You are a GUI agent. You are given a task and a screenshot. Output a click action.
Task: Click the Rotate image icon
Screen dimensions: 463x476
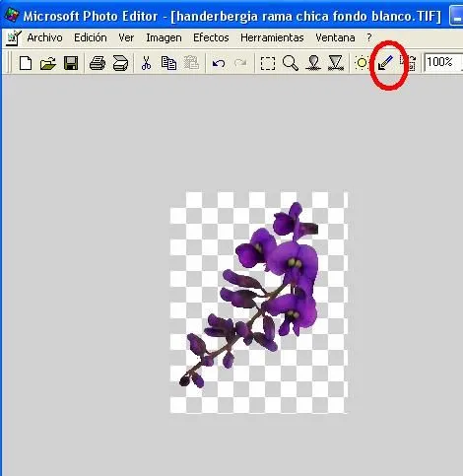[x=408, y=63]
